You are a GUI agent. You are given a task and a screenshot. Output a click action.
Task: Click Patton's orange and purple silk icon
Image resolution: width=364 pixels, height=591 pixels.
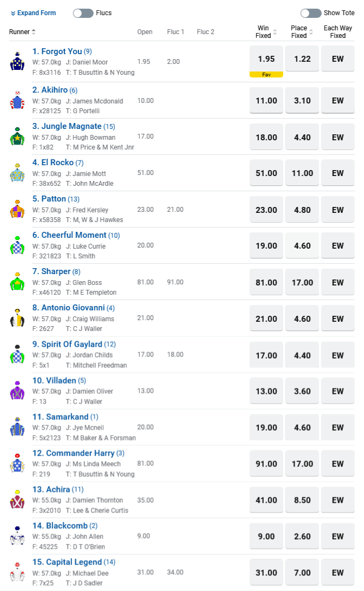point(17,209)
